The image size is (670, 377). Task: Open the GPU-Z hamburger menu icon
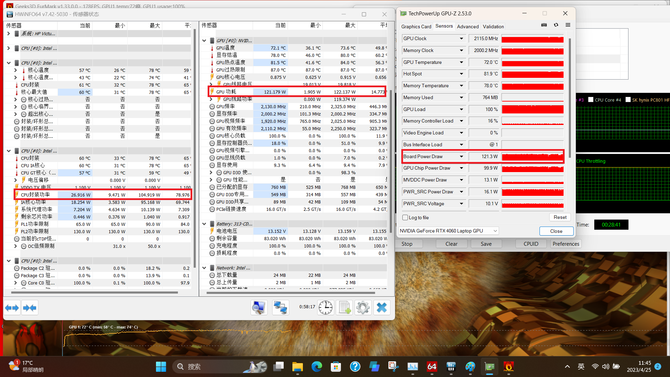click(x=568, y=25)
